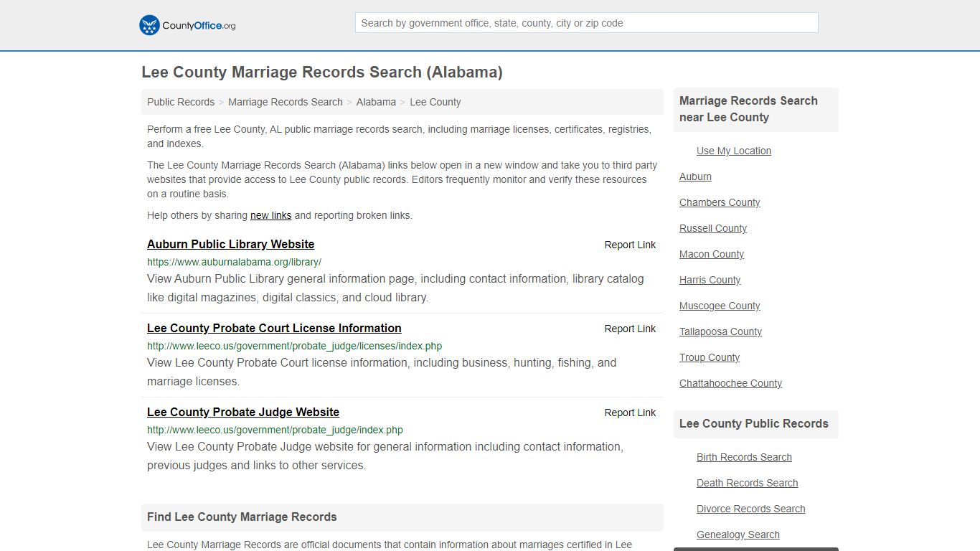Viewport: 980px width, 551px height.
Task: Open Auburn Public Library Website link
Action: pos(230,244)
